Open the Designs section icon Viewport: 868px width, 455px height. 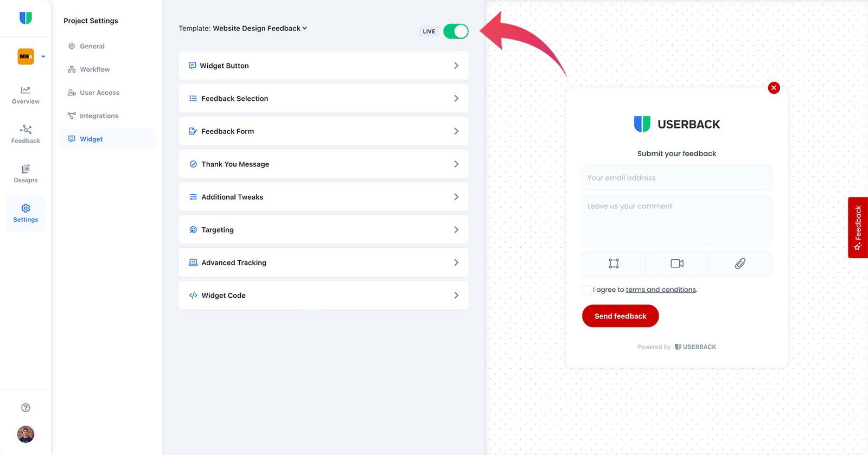(25, 169)
